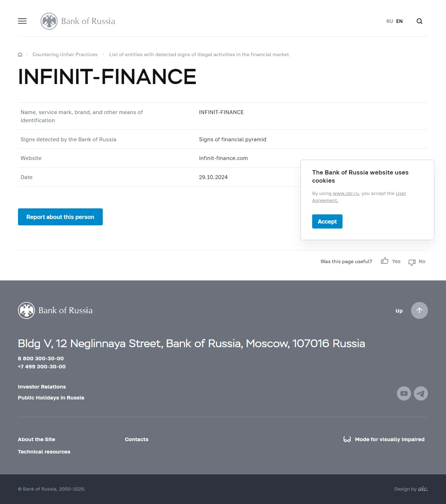Open the Contacts footer link
Screen dimensions: 446x504
[137, 439]
